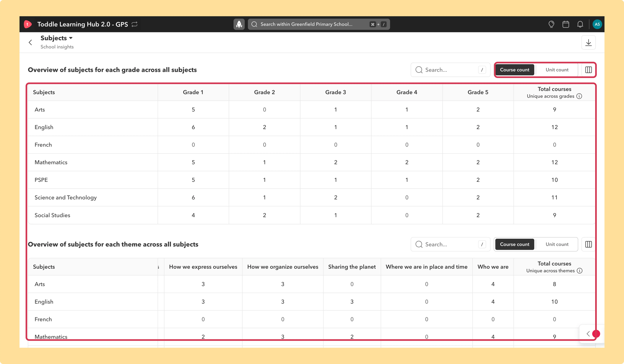Screen dimensions: 624x364
Task: Click the sync icon beside the hub title
Action: pos(134,24)
